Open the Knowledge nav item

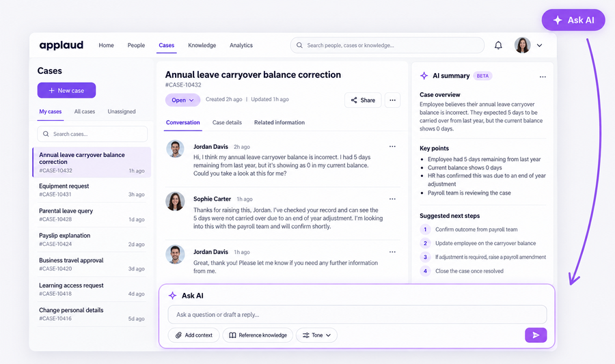pyautogui.click(x=202, y=45)
